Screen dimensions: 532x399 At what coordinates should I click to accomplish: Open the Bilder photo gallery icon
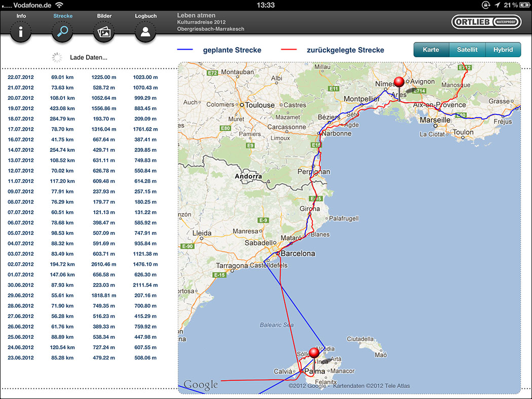pyautogui.click(x=104, y=32)
